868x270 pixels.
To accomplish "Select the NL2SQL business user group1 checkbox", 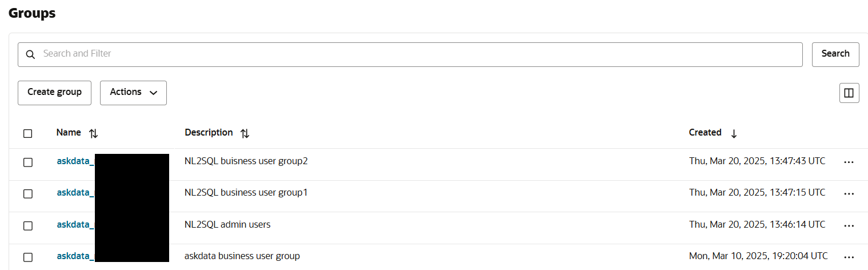I will coord(28,193).
